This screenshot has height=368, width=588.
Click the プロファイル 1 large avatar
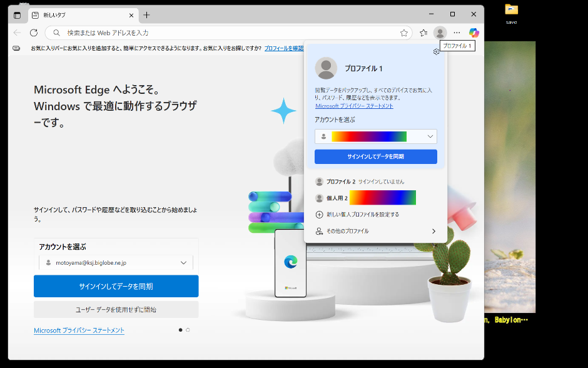[x=326, y=68]
